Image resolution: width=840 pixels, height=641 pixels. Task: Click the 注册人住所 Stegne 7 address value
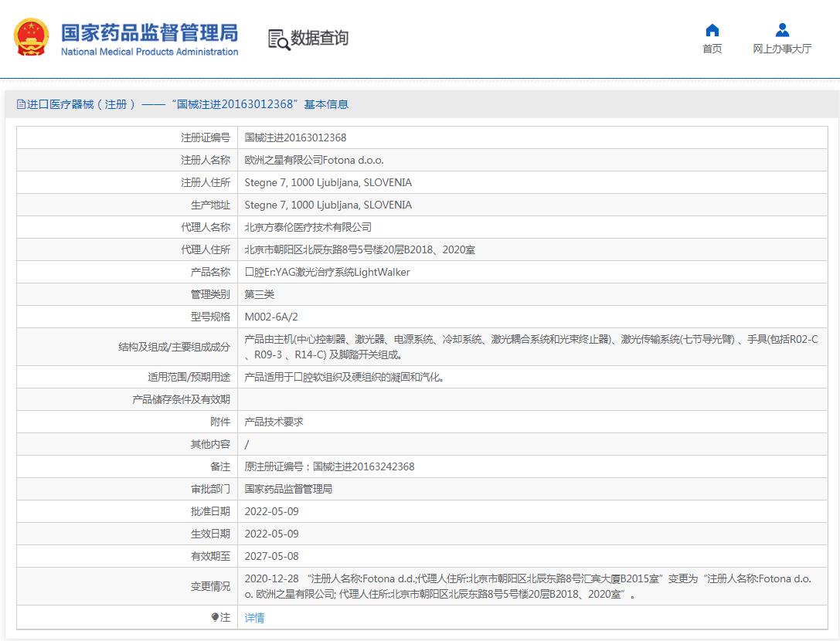(x=328, y=182)
